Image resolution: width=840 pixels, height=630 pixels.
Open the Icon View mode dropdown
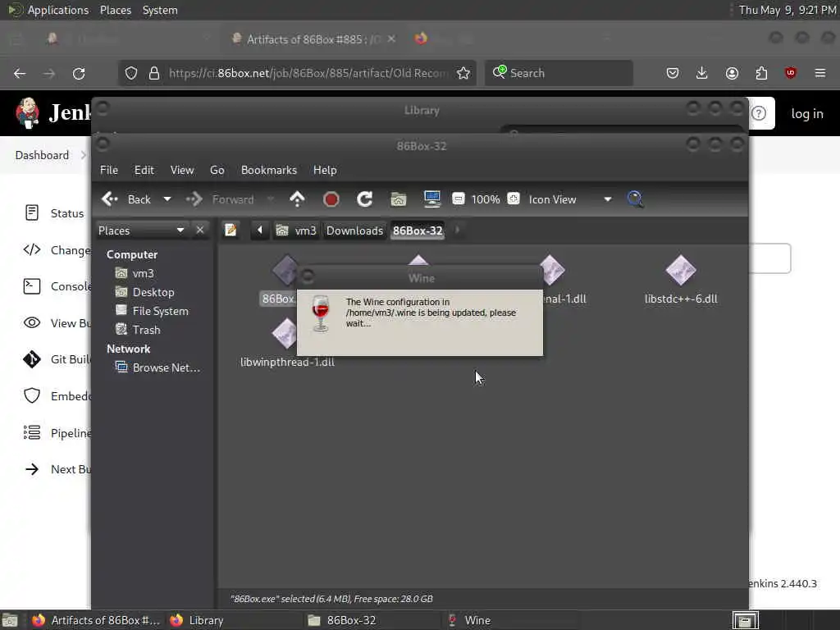pos(569,199)
